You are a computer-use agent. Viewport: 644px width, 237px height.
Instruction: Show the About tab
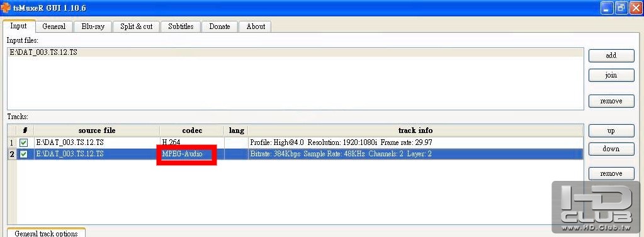pyautogui.click(x=256, y=26)
